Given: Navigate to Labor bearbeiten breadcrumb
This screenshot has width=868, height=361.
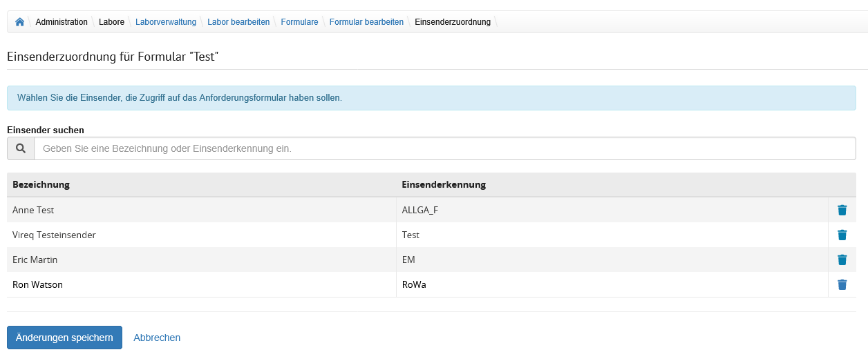Looking at the screenshot, I should click(238, 22).
